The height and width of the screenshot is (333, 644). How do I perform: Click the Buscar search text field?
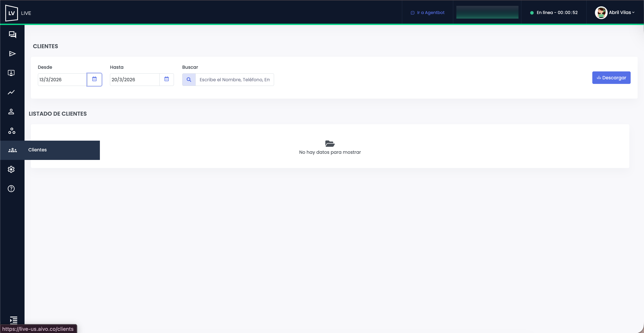tap(234, 80)
